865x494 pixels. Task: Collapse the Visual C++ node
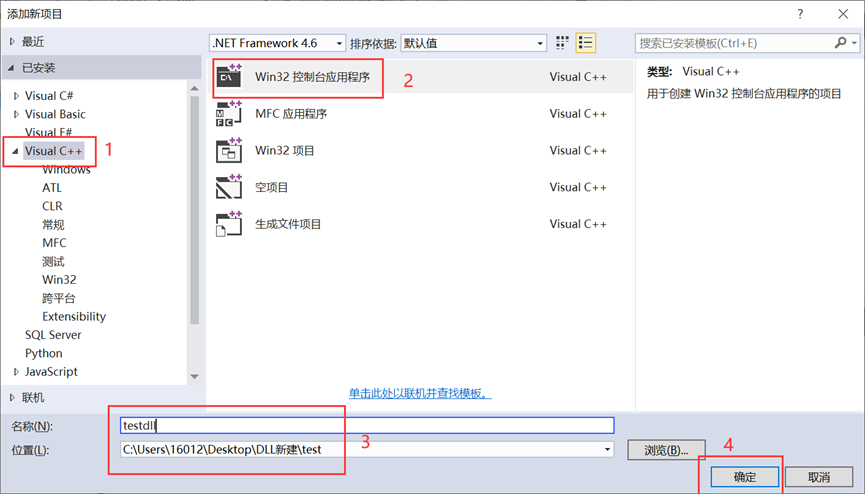click(x=15, y=151)
